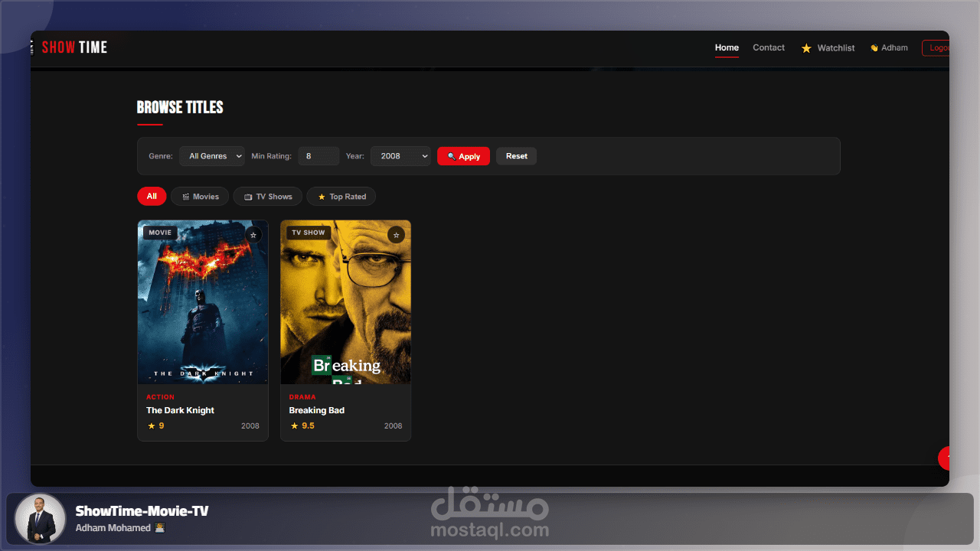Click the ShowTime-Movie-TV project title
The height and width of the screenshot is (551, 980).
point(142,511)
